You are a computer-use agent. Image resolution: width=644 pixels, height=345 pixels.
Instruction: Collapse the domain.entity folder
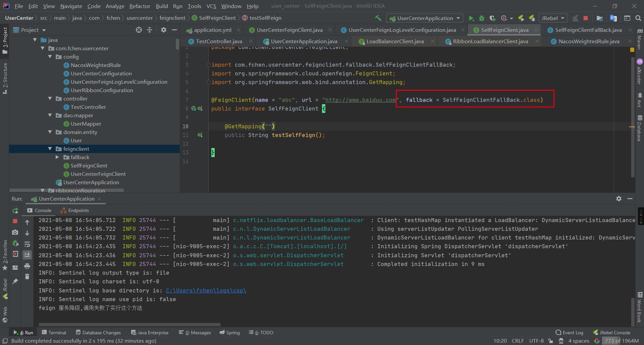point(50,132)
